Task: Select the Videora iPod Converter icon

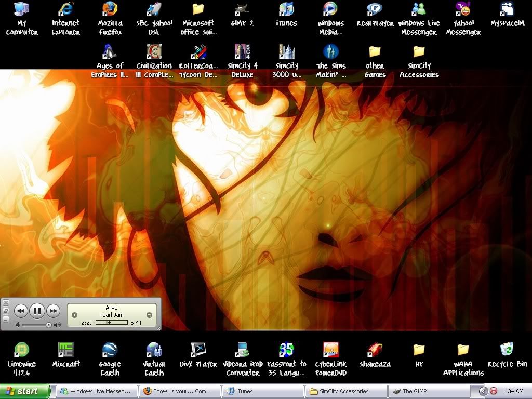Action: point(243,359)
